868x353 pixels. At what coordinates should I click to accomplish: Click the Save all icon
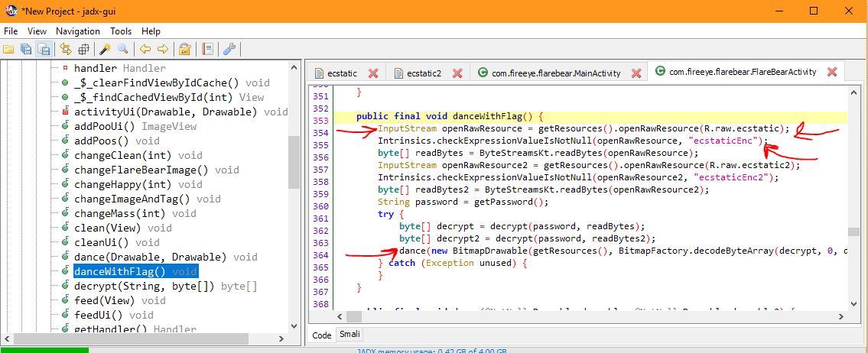pyautogui.click(x=27, y=50)
